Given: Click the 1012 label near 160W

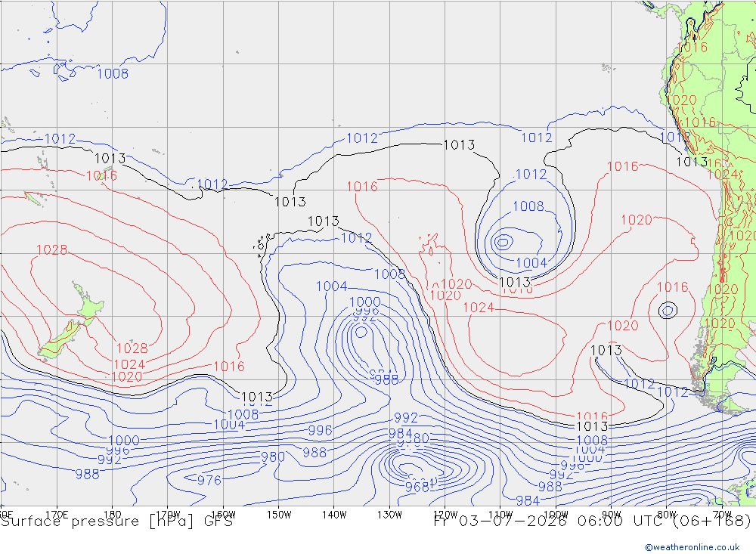Looking at the screenshot, I should click(212, 184).
